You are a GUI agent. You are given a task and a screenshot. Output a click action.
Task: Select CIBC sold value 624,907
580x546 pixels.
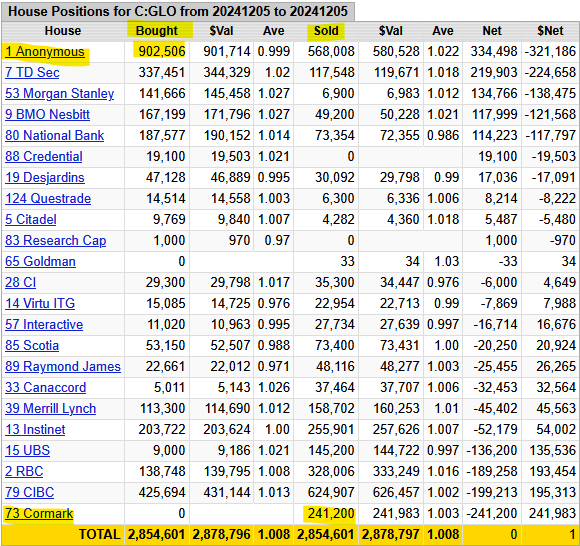pos(331,493)
